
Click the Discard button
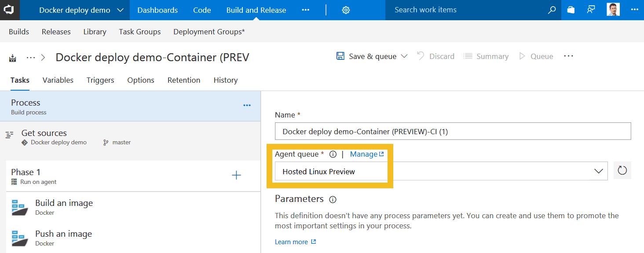[x=435, y=56]
